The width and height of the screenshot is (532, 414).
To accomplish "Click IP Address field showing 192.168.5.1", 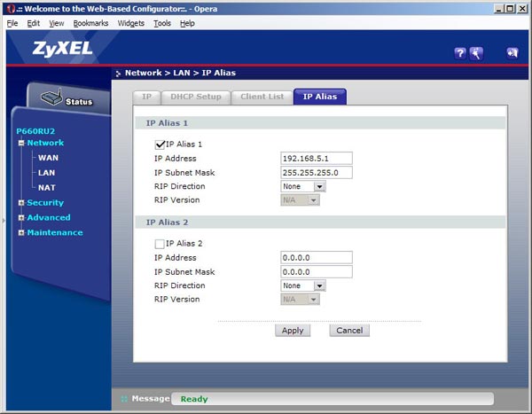I will tap(317, 159).
